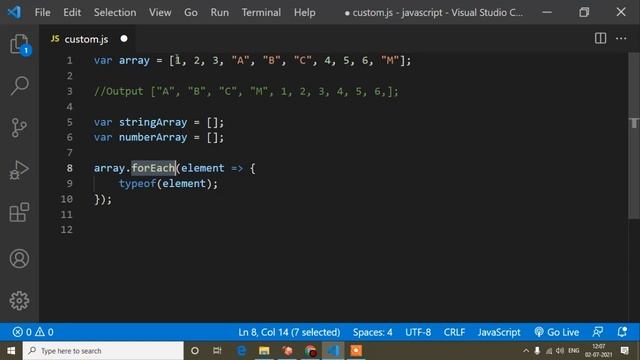Click the ENG language indicator

click(x=573, y=351)
